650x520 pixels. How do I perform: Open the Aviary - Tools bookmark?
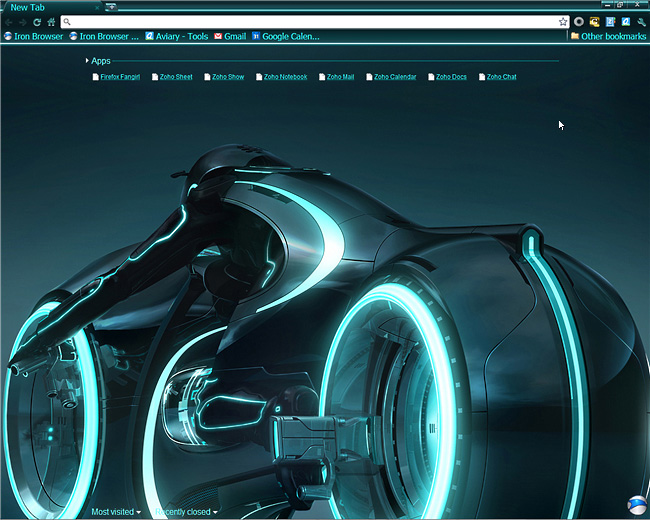[177, 36]
